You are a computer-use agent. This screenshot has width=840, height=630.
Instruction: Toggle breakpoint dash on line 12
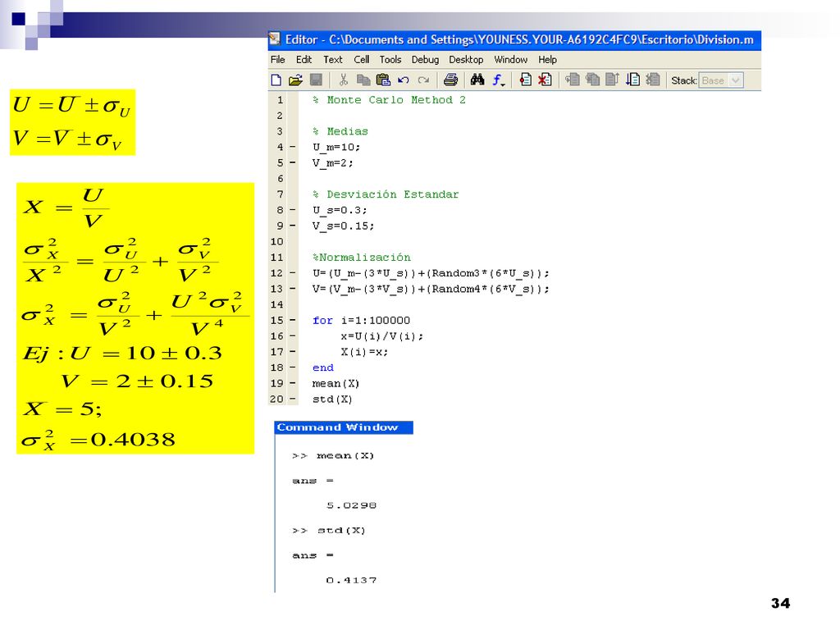click(293, 272)
